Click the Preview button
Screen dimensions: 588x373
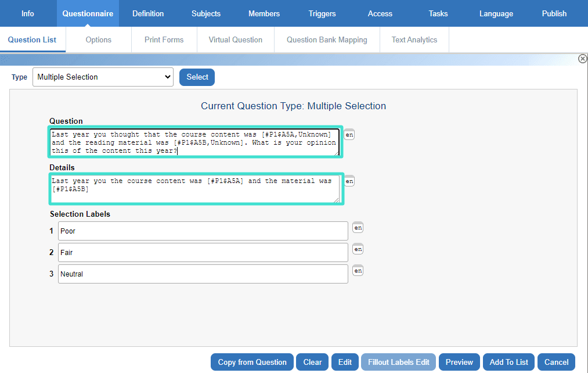pos(459,362)
